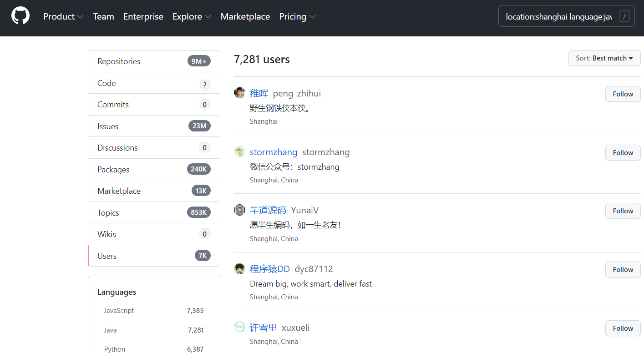Show Wikis search results
Screen dimensions: 644x353
154,234
